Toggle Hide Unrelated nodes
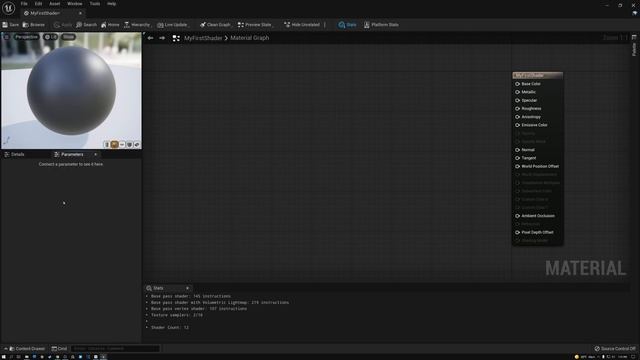Screen dimensions: 640x360 [x=302, y=25]
